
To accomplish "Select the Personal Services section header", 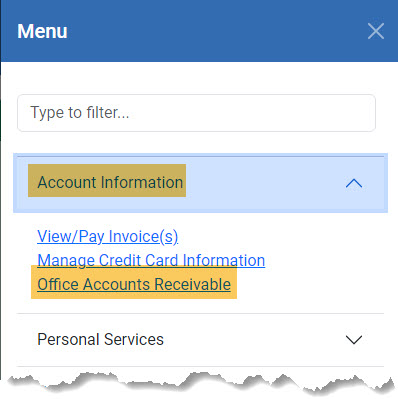I will (200, 340).
